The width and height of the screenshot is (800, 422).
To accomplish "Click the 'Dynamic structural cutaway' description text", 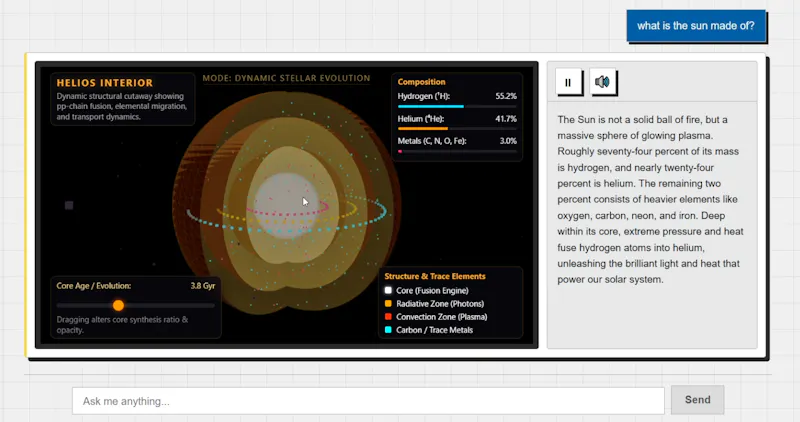I will click(x=121, y=106).
